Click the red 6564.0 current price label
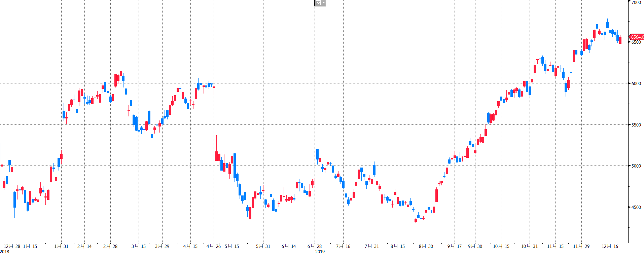This screenshot has width=644, height=254. pos(637,37)
